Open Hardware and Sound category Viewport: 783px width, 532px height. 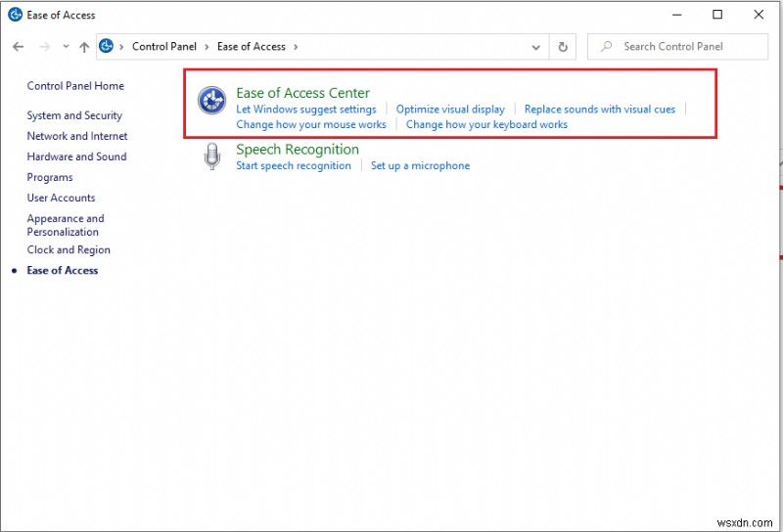(76, 156)
